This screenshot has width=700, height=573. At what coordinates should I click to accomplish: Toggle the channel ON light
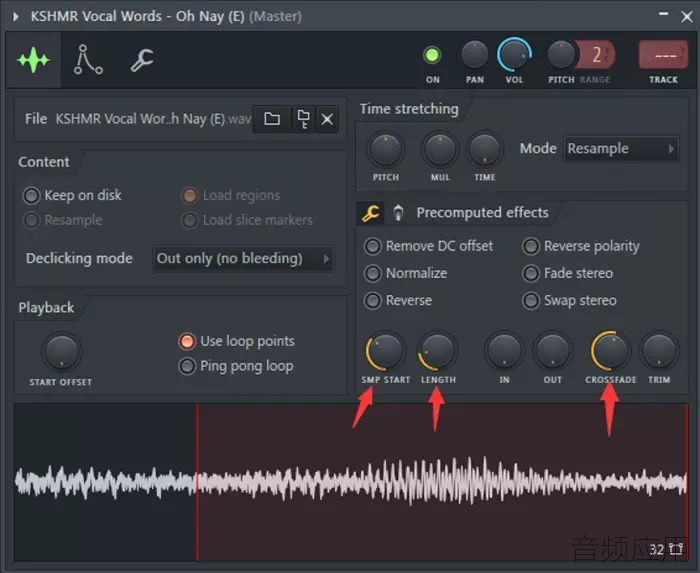tap(432, 55)
